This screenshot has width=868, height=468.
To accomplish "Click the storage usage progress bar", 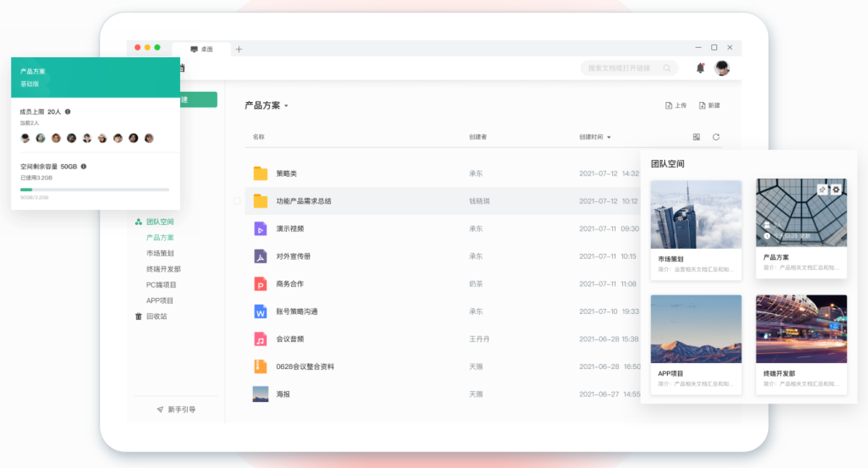I will pyautogui.click(x=95, y=190).
